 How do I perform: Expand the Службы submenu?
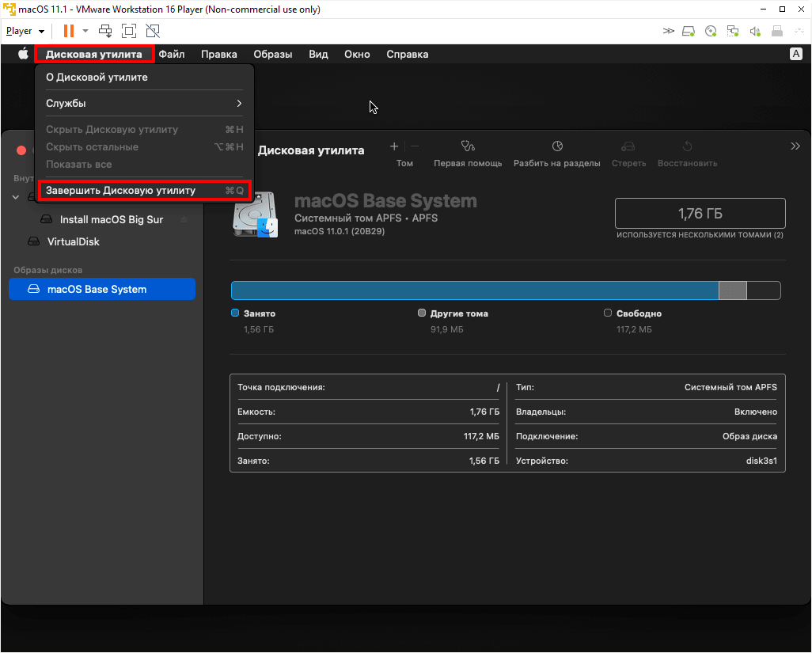point(144,104)
